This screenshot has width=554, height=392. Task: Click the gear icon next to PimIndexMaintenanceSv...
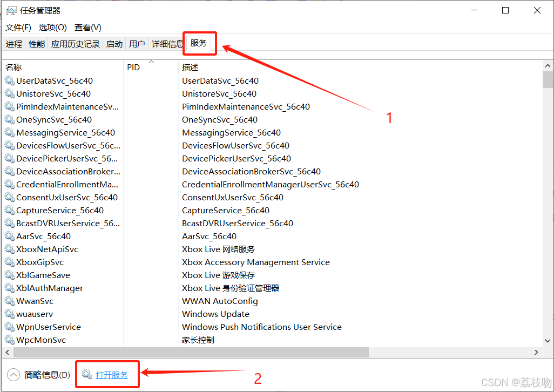click(10, 106)
